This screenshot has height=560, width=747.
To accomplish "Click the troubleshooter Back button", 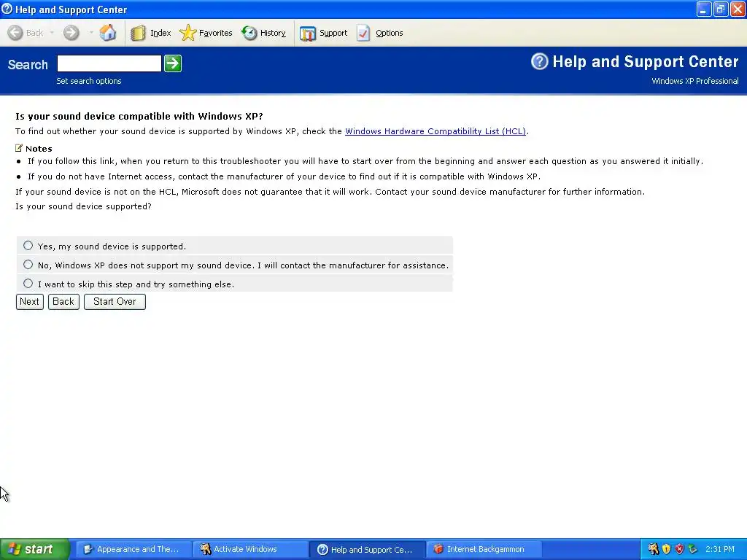I will [63, 301].
